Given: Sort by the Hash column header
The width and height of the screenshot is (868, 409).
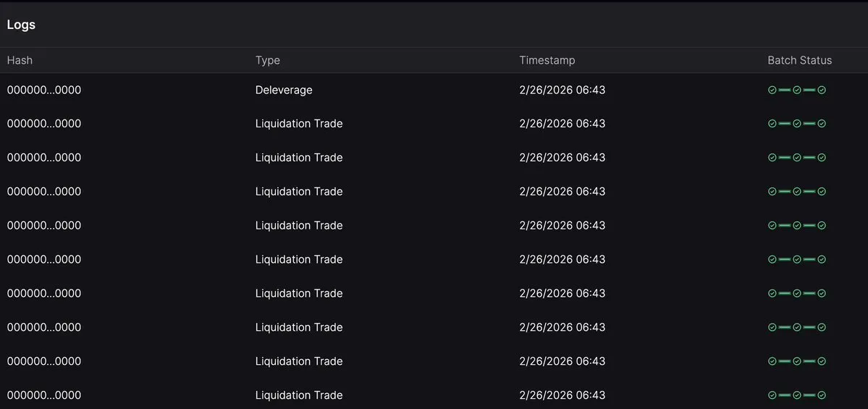Looking at the screenshot, I should coord(20,60).
